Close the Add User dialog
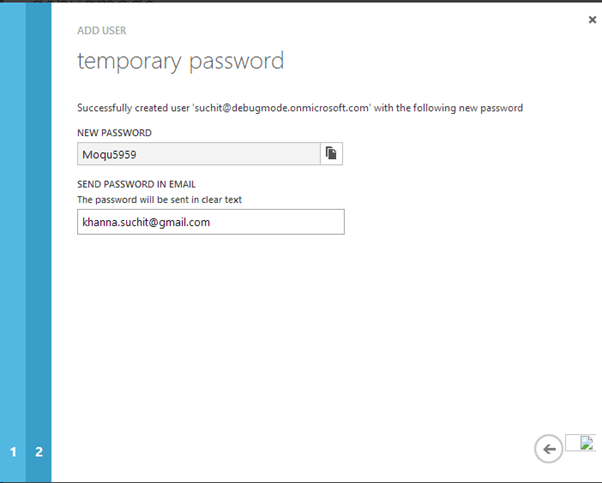The width and height of the screenshot is (602, 483). click(592, 19)
